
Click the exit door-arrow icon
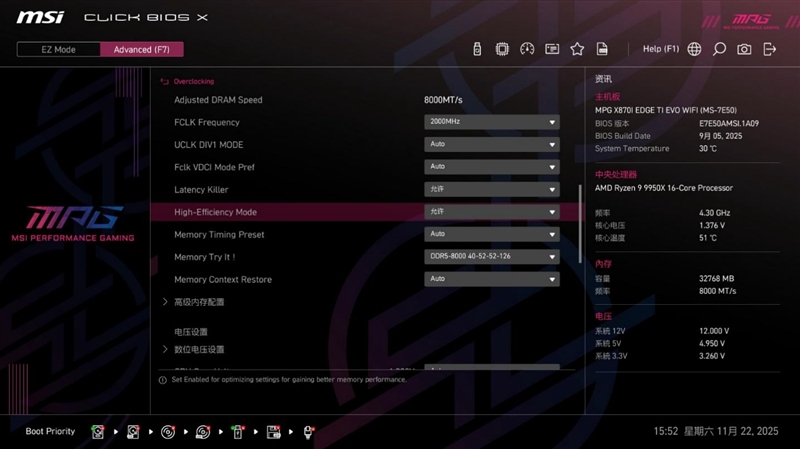click(x=769, y=49)
